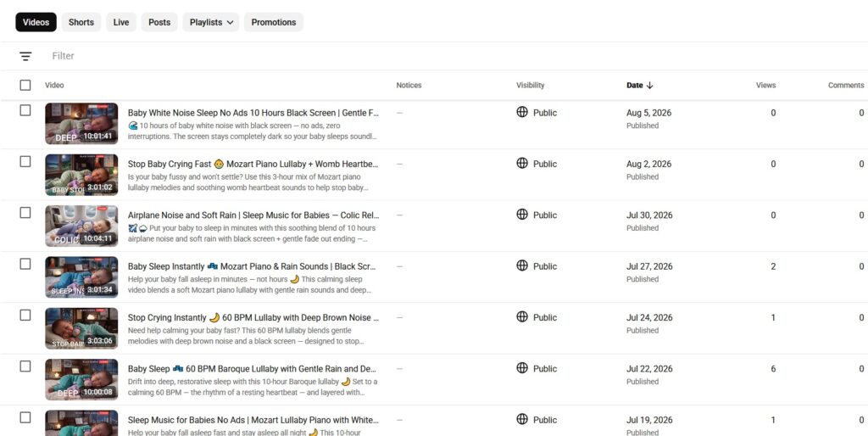Click the Date sort arrow icon
This screenshot has height=436, width=868.
[x=650, y=86]
